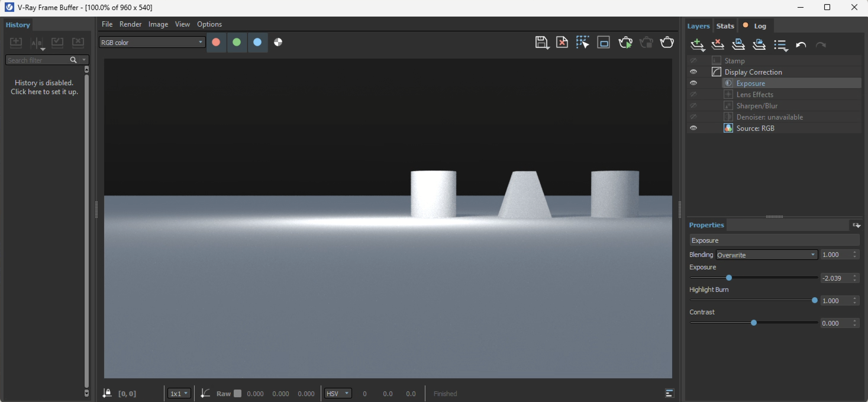Screen dimensions: 868x402
Task: Click the save image icon
Action: 541,43
